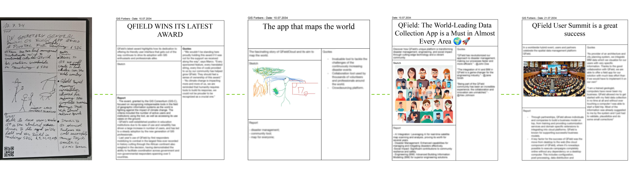Click the 'World-Leading Data Collection App' headline
The height and width of the screenshot is (183, 644).
[x=444, y=33]
